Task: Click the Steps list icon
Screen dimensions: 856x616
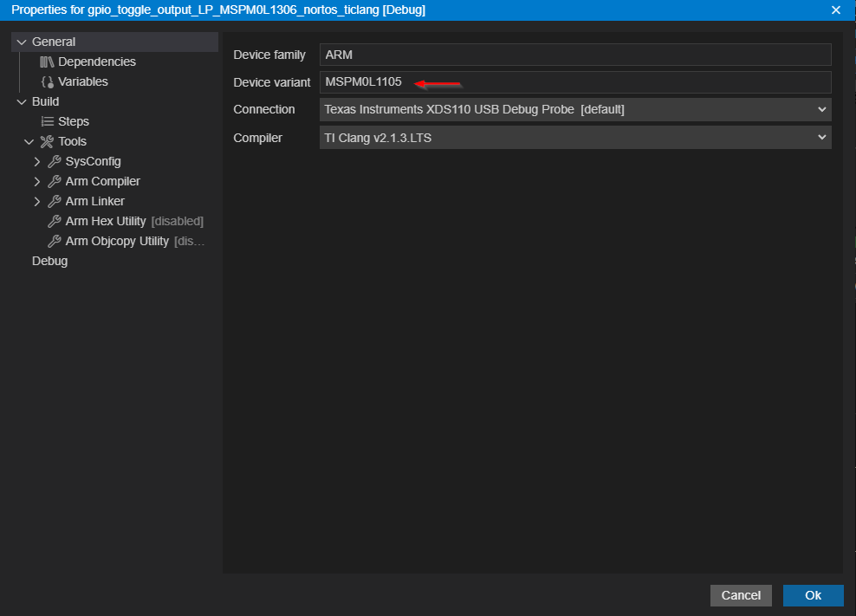Action: pyautogui.click(x=48, y=121)
